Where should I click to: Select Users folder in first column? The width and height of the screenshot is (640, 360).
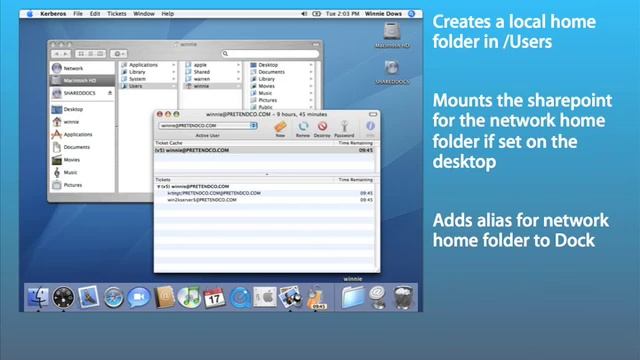coord(148,86)
